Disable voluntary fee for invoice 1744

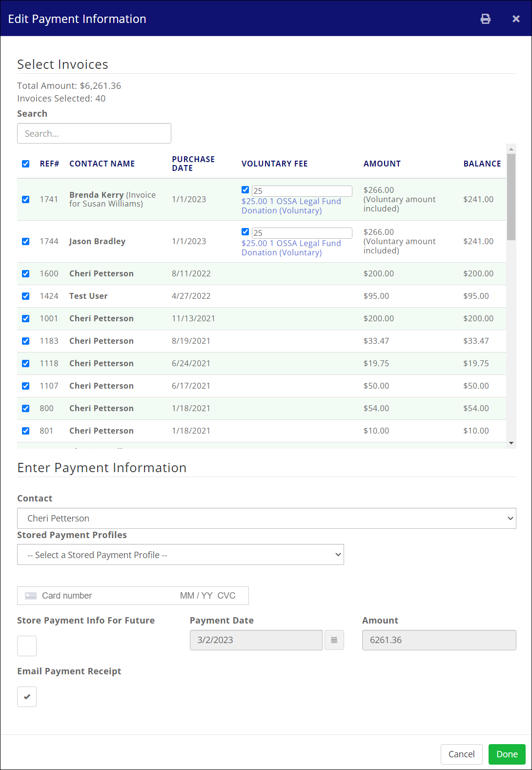[x=246, y=231]
